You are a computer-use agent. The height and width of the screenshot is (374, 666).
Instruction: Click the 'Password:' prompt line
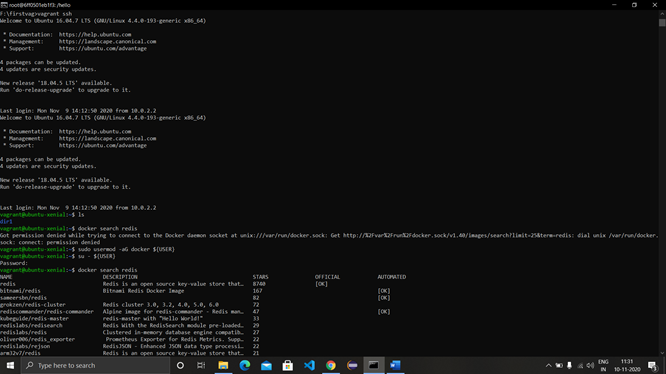pos(14,263)
